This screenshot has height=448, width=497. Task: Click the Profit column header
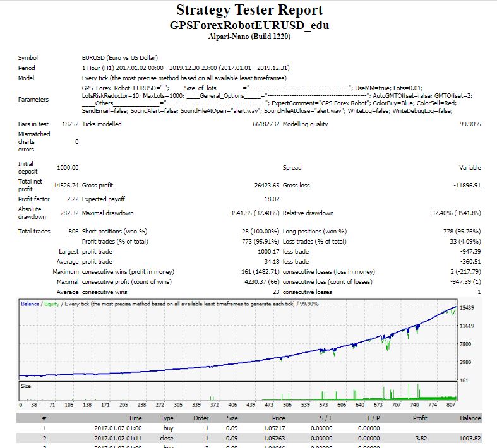point(420,418)
